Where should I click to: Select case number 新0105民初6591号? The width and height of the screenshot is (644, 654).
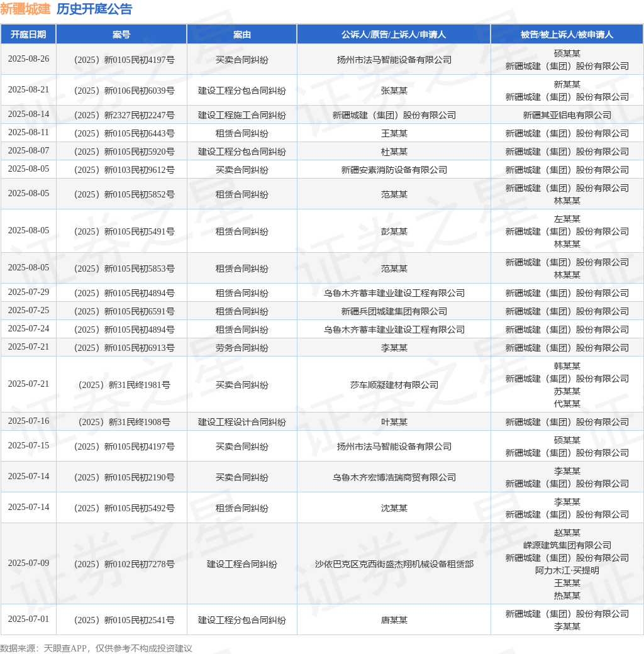[125, 311]
